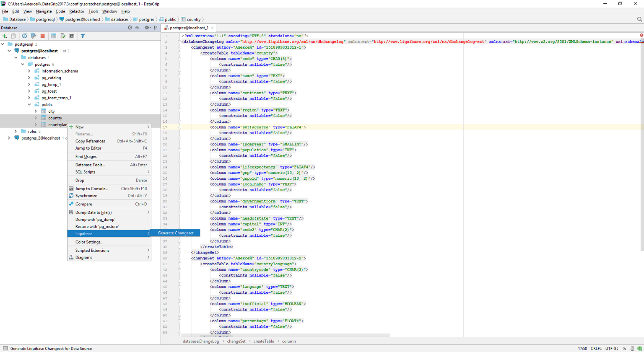Click the Hide panel icon in Database header
The height and width of the screenshot is (352, 644).
coord(156,28)
